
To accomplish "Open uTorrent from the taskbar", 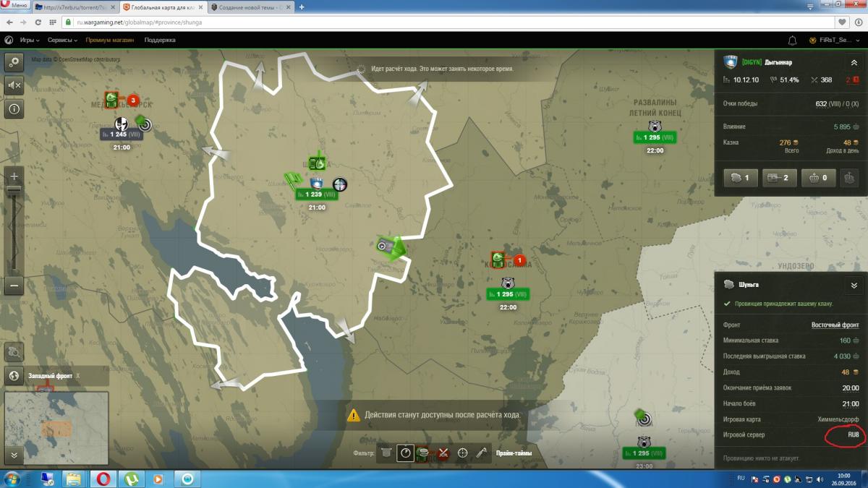I will click(132, 479).
